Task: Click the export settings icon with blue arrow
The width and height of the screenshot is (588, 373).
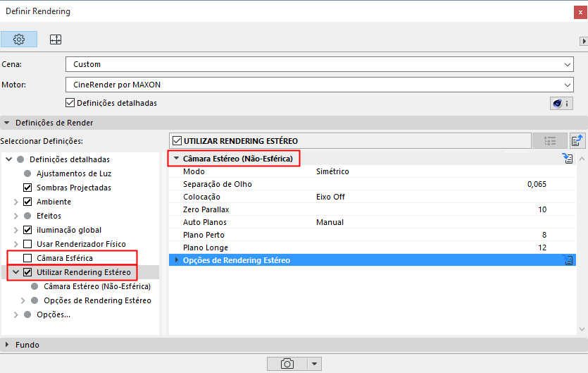Action: click(577, 141)
